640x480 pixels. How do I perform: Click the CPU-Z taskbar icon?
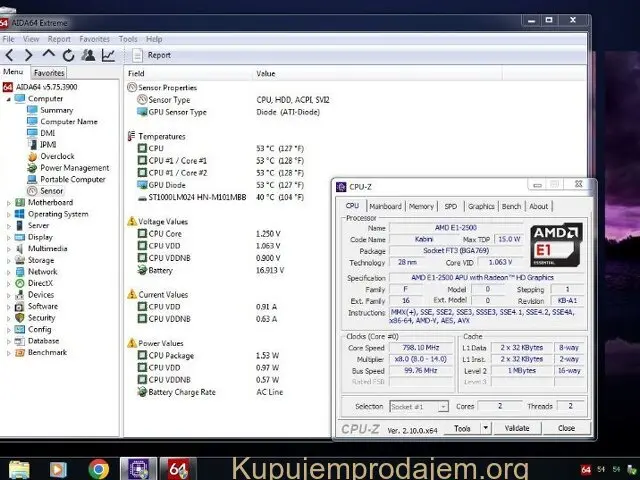(x=134, y=468)
